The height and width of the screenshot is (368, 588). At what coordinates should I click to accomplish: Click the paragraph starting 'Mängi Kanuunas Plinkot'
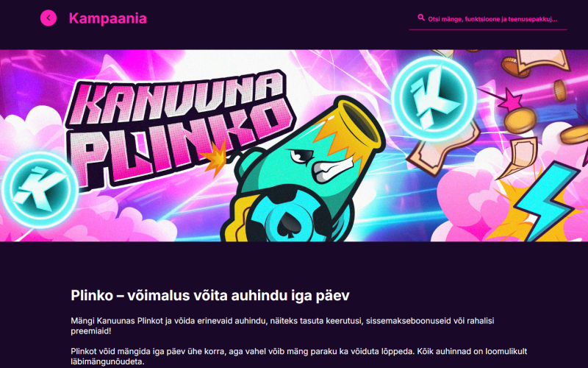click(x=282, y=326)
